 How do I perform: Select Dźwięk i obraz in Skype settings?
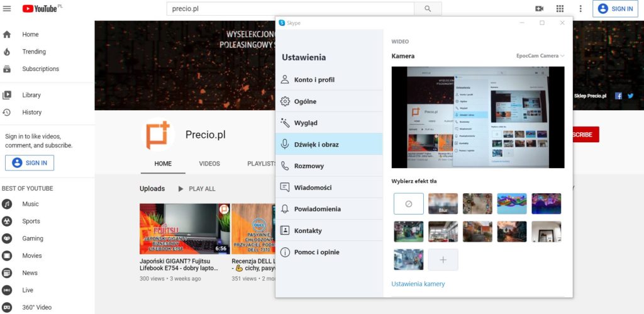click(329, 145)
